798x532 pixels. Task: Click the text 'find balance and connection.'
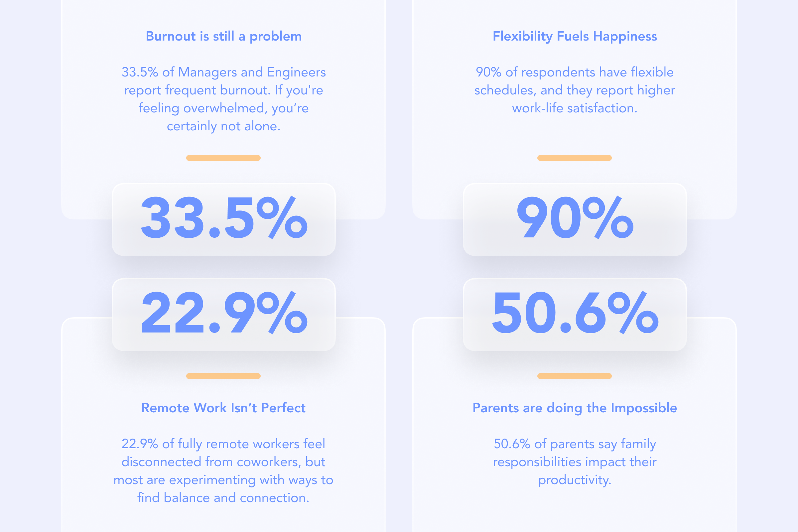[223, 498]
